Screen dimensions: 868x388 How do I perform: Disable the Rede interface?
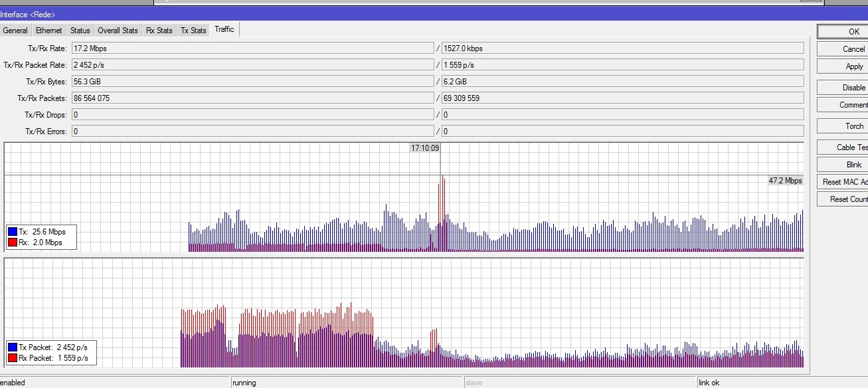[842, 88]
